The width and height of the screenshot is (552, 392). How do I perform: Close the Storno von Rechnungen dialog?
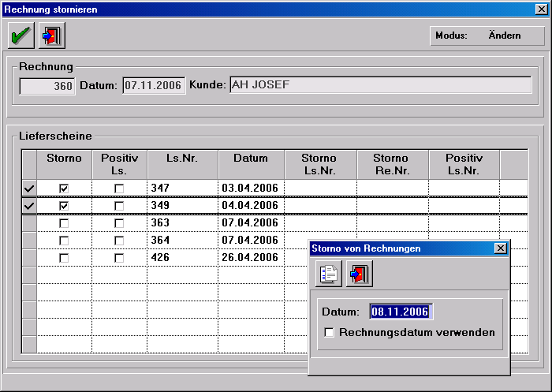pos(500,248)
